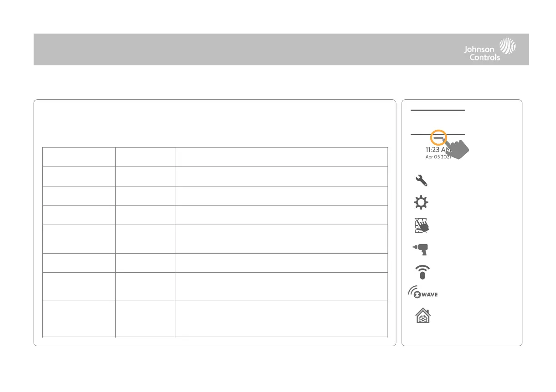Image resolution: width=556 pixels, height=392 pixels.
Task: Click the double line above the clock
Action: point(438,110)
